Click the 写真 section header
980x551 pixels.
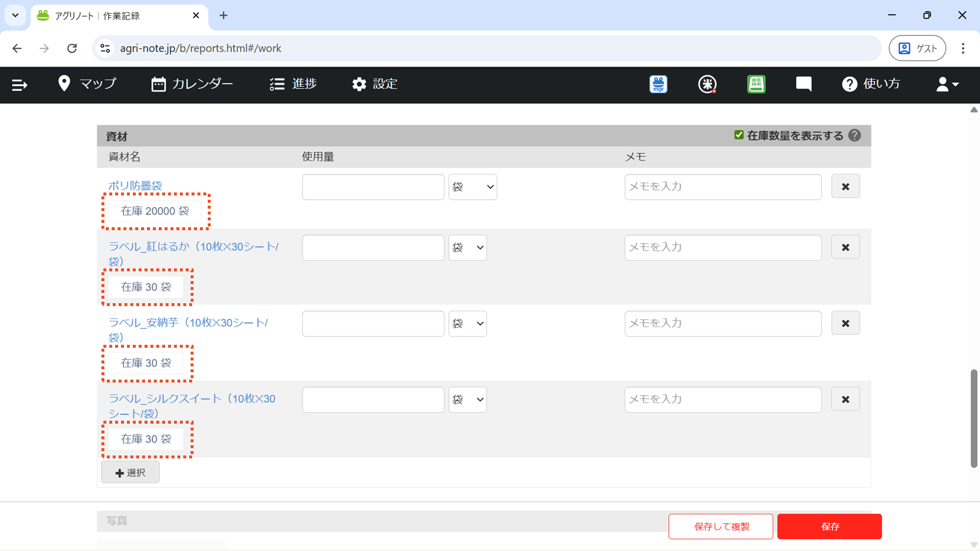tap(117, 521)
